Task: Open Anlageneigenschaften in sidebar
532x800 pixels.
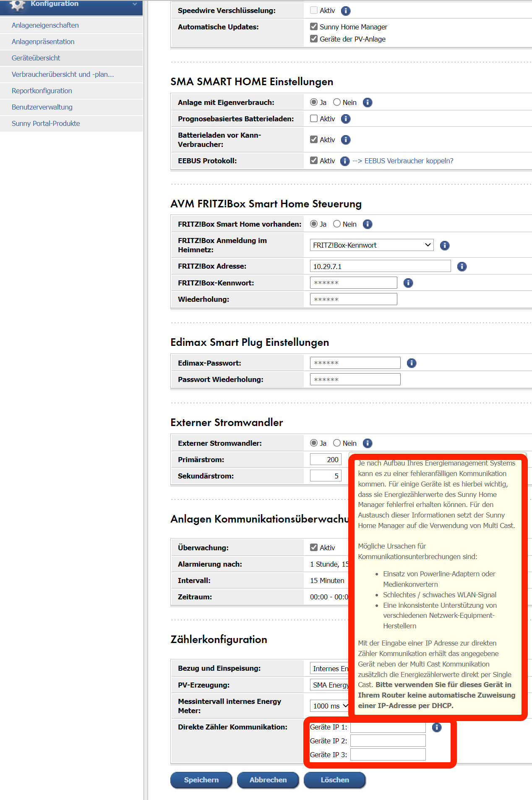Action: coord(45,25)
